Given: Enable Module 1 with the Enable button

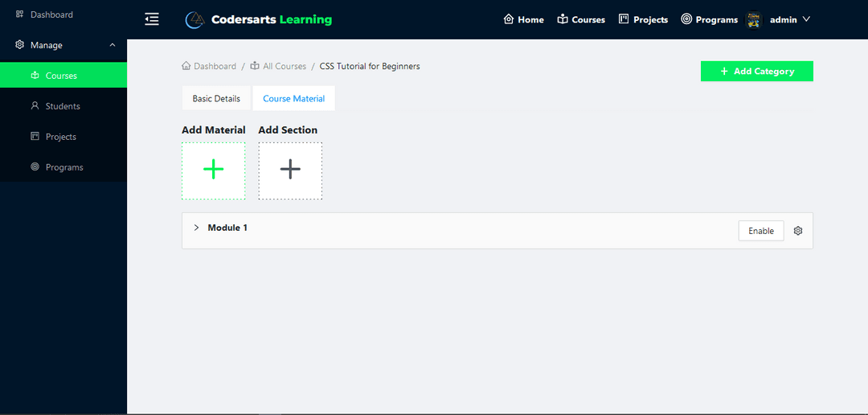Looking at the screenshot, I should click(760, 231).
